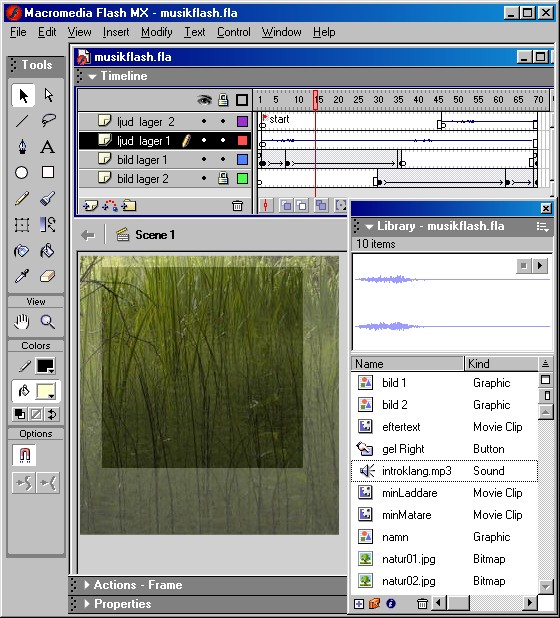Open the Modify menu
The width and height of the screenshot is (560, 618).
coord(156,32)
